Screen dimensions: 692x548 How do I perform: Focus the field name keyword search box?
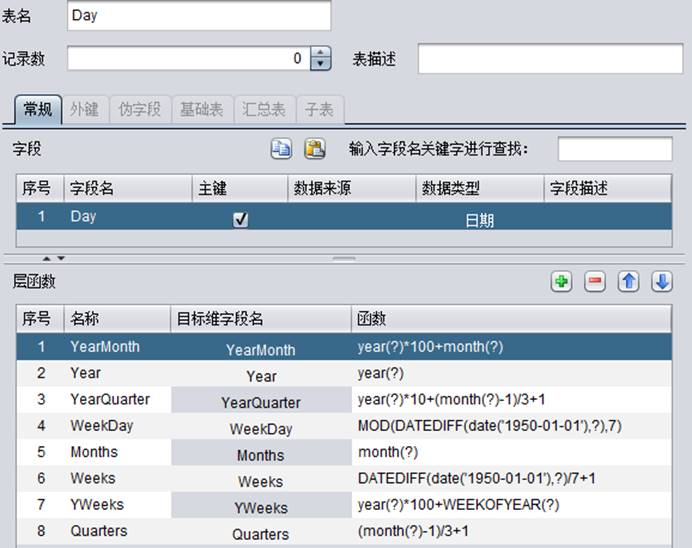614,149
